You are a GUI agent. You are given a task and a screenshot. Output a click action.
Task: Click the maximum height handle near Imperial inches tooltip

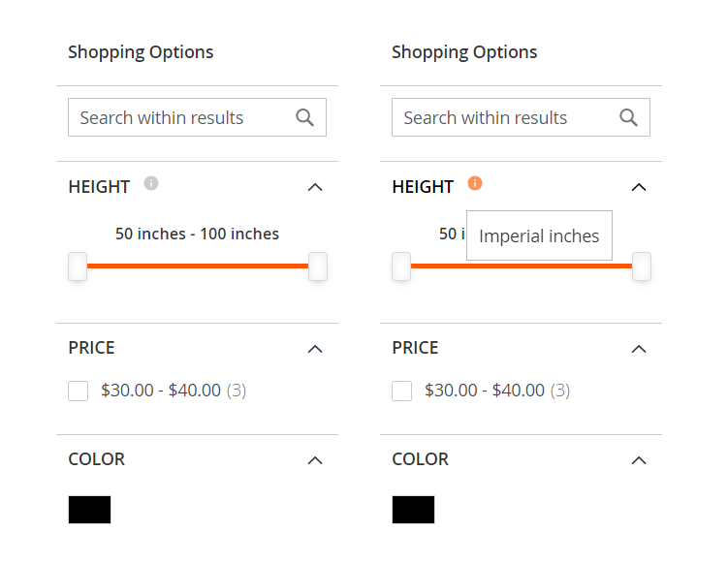[642, 266]
